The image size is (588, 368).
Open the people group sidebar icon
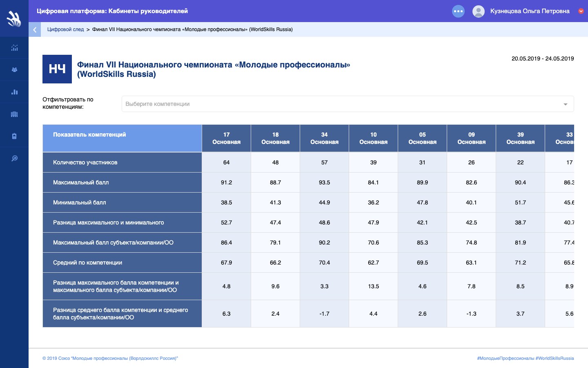14,70
